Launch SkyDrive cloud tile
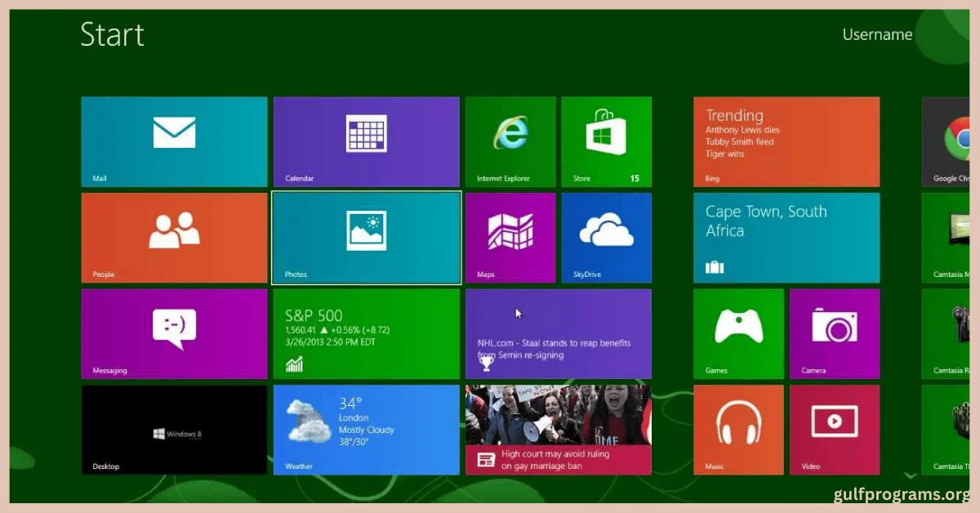 pos(606,238)
